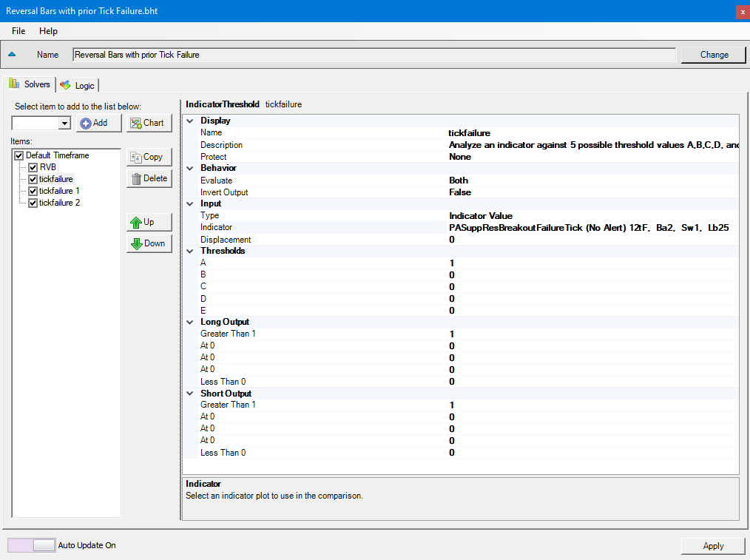Click the Threshold E property row label
This screenshot has width=750, height=560.
pyautogui.click(x=203, y=311)
